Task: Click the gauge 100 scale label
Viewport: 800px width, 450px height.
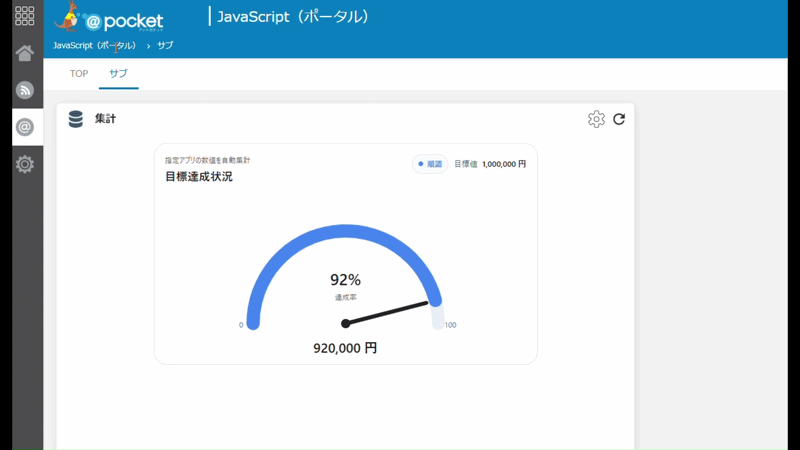Action: 451,325
